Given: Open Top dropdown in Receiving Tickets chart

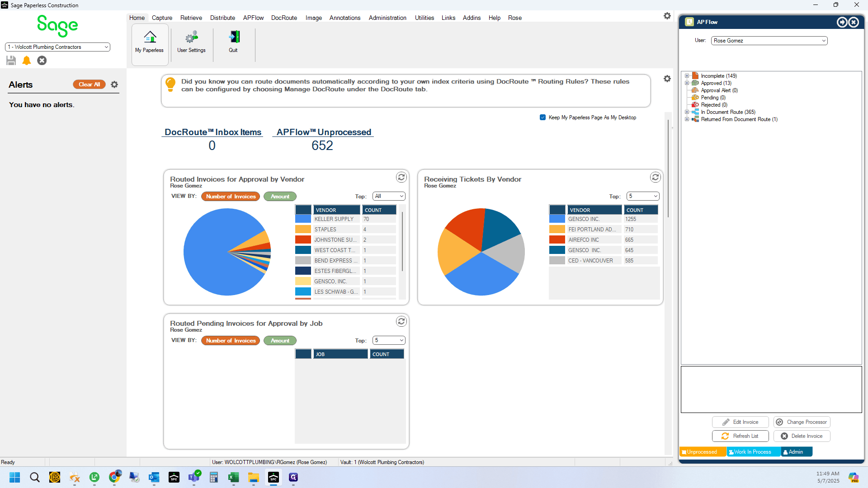Looking at the screenshot, I should [643, 196].
